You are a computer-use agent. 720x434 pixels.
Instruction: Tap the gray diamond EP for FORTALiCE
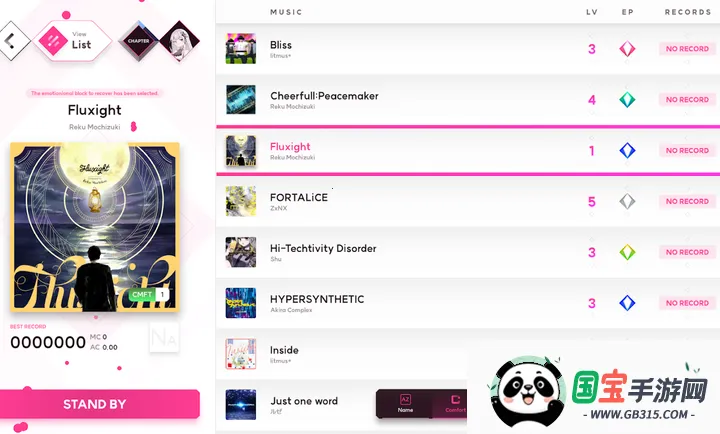pyautogui.click(x=627, y=201)
